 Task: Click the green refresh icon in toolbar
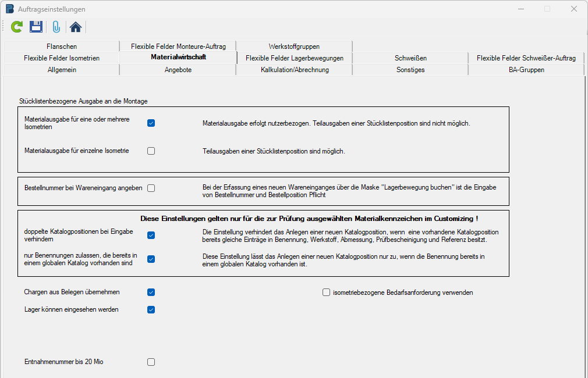pos(17,27)
